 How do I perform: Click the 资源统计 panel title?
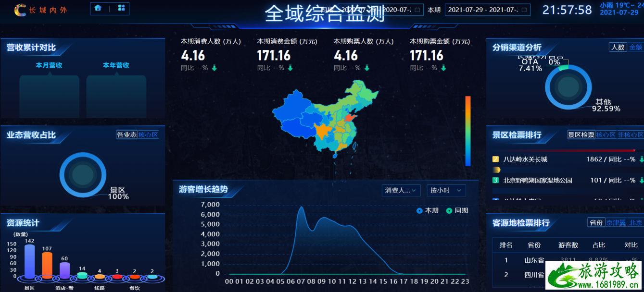point(23,223)
